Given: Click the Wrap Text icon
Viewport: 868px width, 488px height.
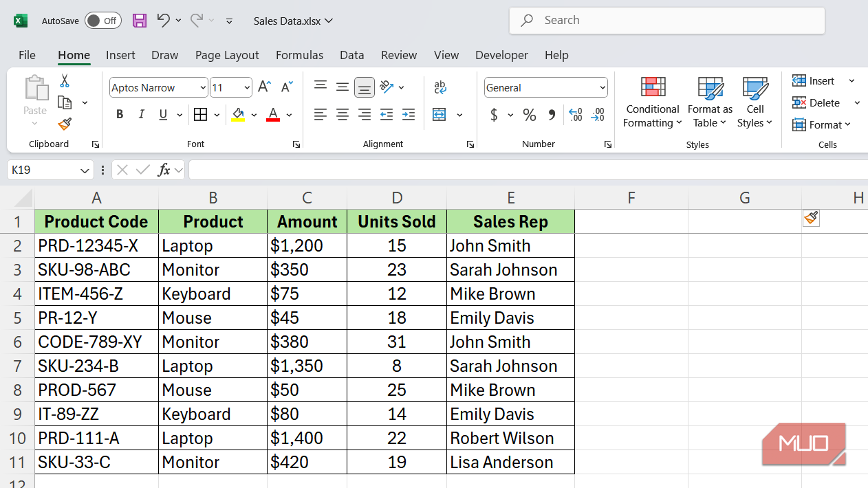Looking at the screenshot, I should pos(440,87).
